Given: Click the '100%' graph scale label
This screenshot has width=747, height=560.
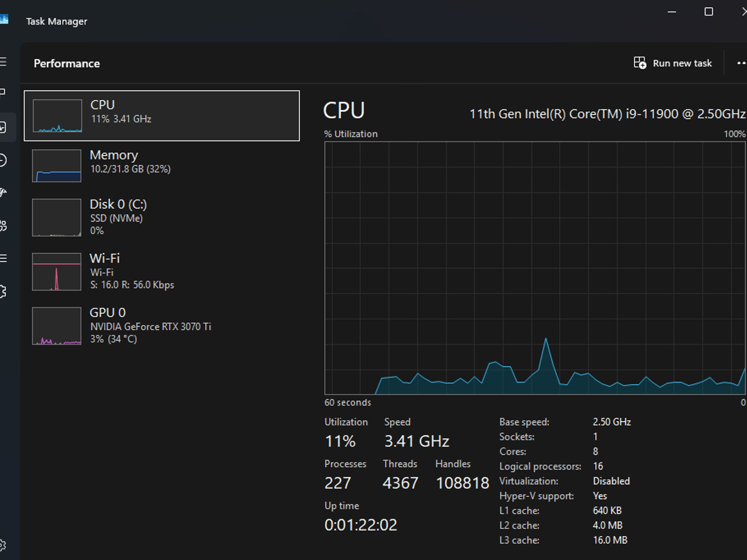Looking at the screenshot, I should tap(735, 134).
